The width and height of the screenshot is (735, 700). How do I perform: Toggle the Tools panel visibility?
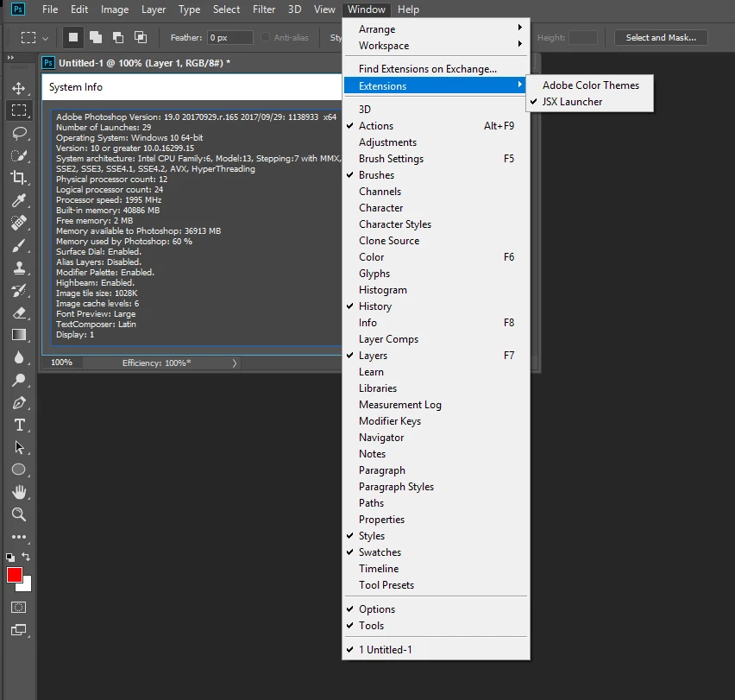(436, 626)
